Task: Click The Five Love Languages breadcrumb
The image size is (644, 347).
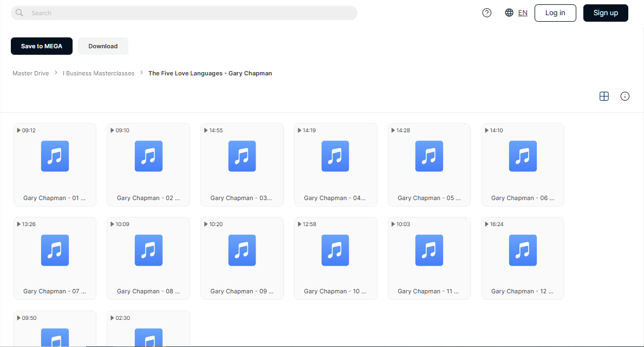Action: 210,73
